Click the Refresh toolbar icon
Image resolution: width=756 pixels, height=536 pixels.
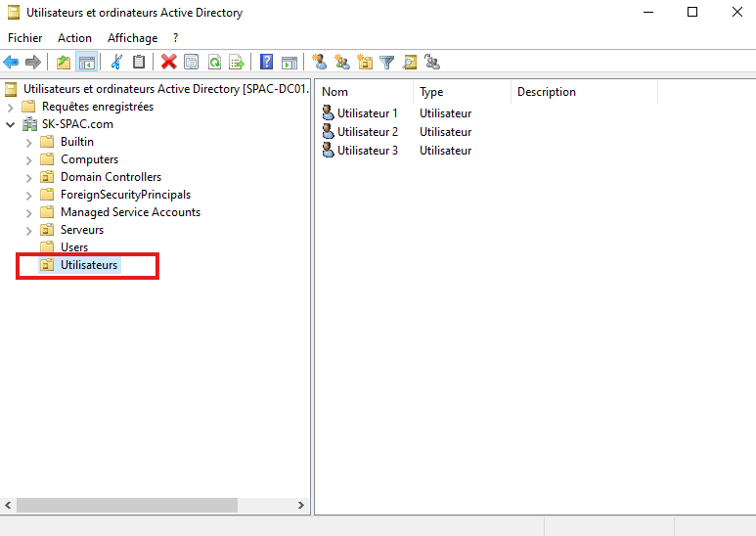coord(213,62)
